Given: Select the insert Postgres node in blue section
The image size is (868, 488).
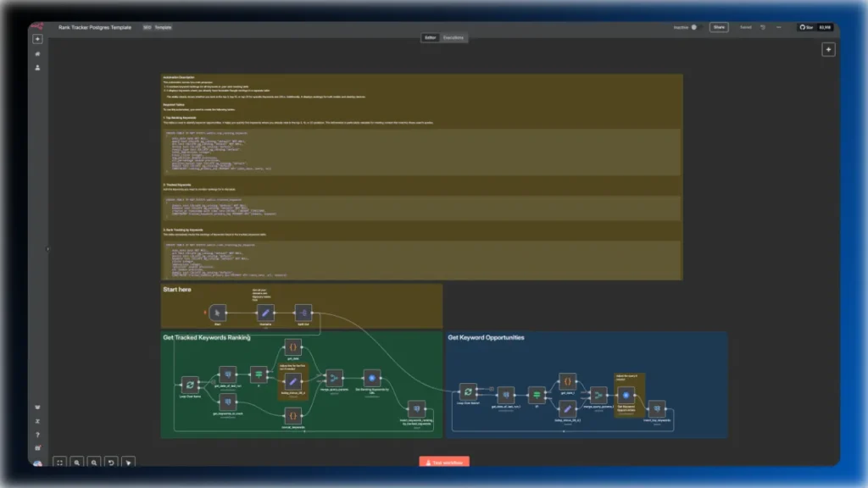Looking at the screenshot, I should [x=657, y=409].
